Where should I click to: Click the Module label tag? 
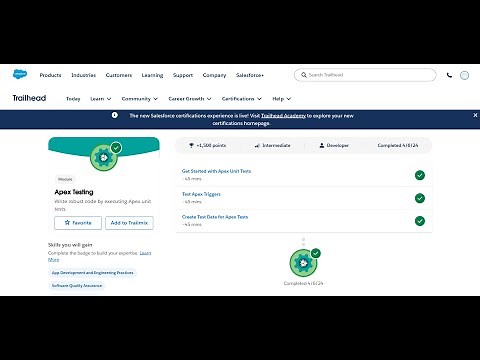[x=65, y=179]
